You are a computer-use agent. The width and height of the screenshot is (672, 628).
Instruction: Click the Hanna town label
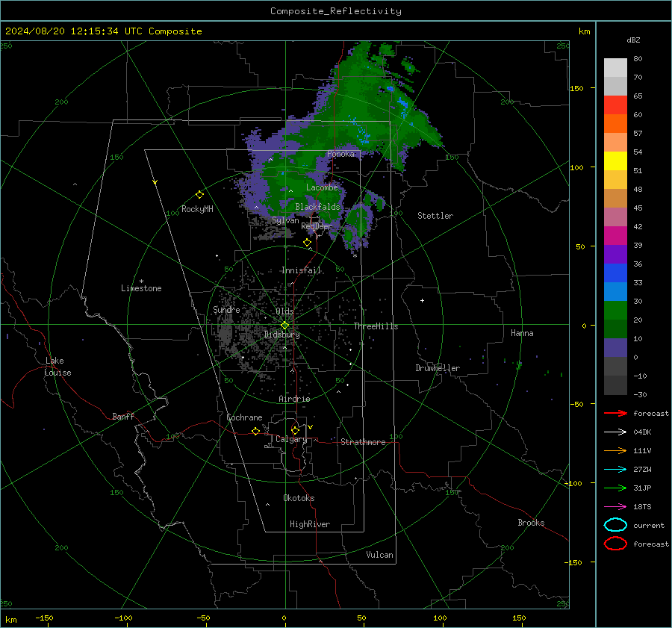[x=522, y=333]
